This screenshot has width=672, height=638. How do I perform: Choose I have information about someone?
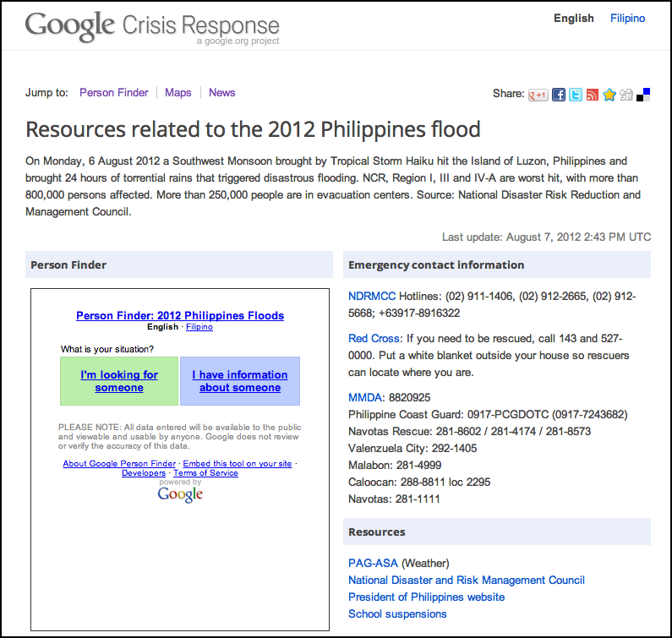[x=240, y=381]
